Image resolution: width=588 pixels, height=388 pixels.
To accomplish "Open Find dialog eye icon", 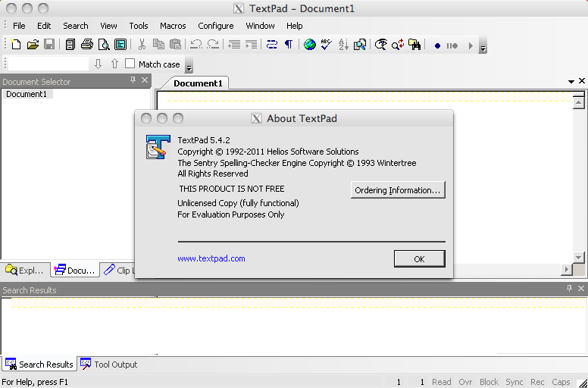I will tap(381, 44).
